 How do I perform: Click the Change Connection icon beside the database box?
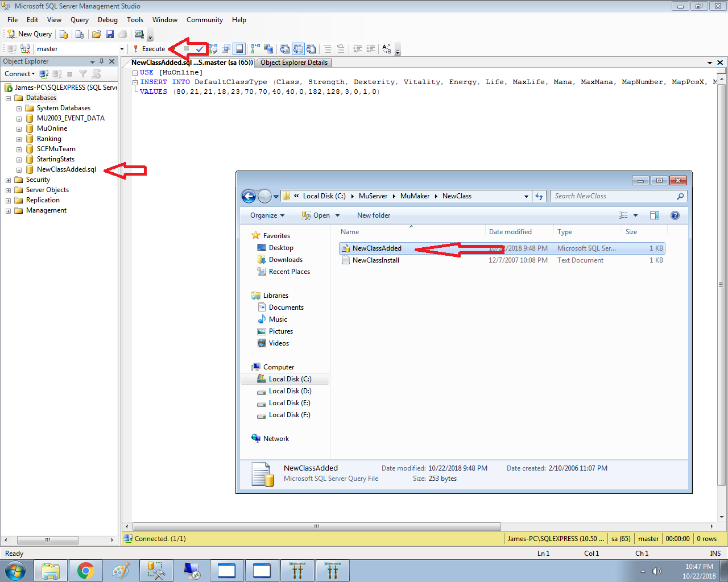[25, 49]
